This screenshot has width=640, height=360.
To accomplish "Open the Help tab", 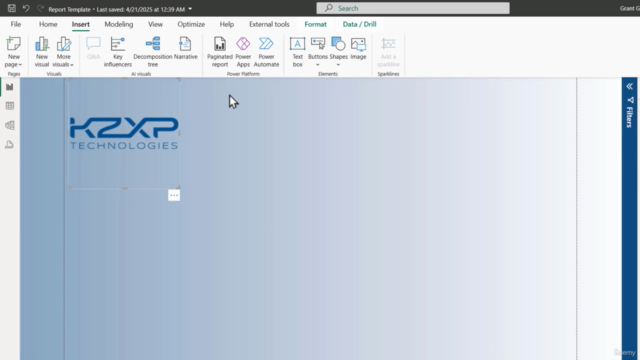I will pos(227,24).
